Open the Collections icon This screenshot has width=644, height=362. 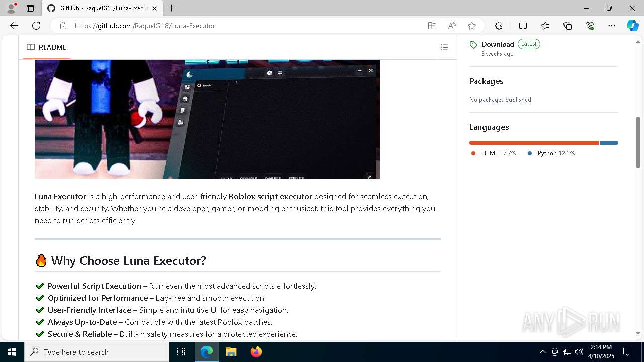point(568,26)
